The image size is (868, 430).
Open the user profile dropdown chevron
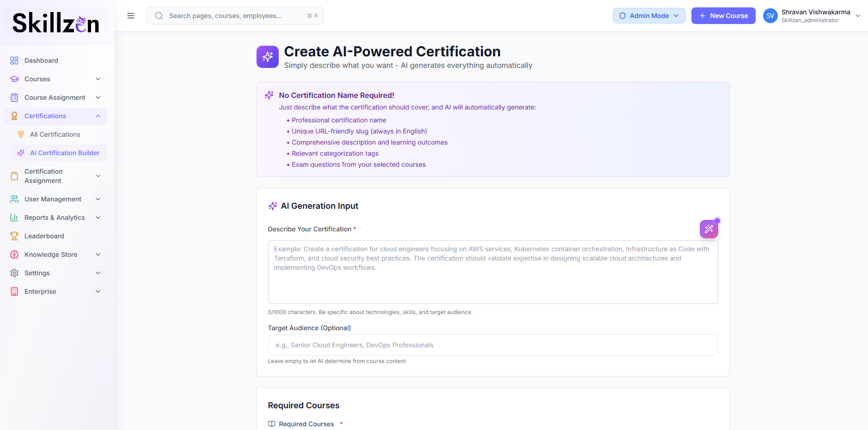coord(858,16)
